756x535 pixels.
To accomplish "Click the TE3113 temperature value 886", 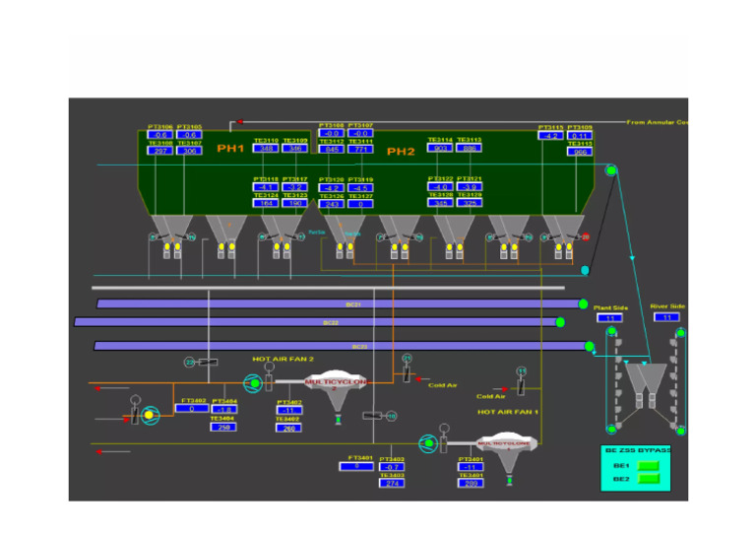I will click(470, 148).
